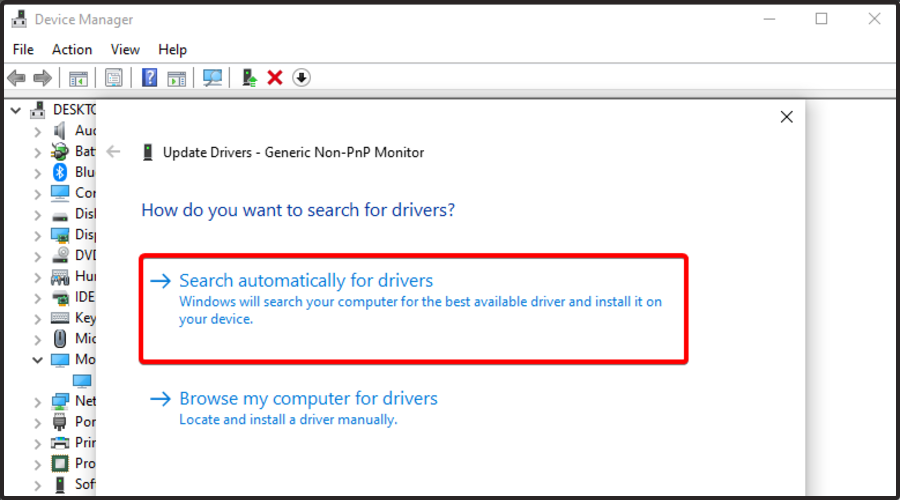Select the monitor child device icon
The width and height of the screenshot is (900, 500).
(82, 381)
